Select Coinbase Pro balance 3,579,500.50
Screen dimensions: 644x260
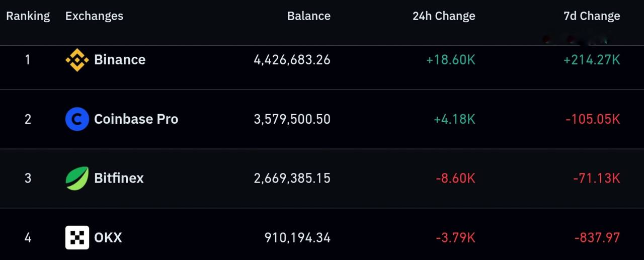point(292,119)
